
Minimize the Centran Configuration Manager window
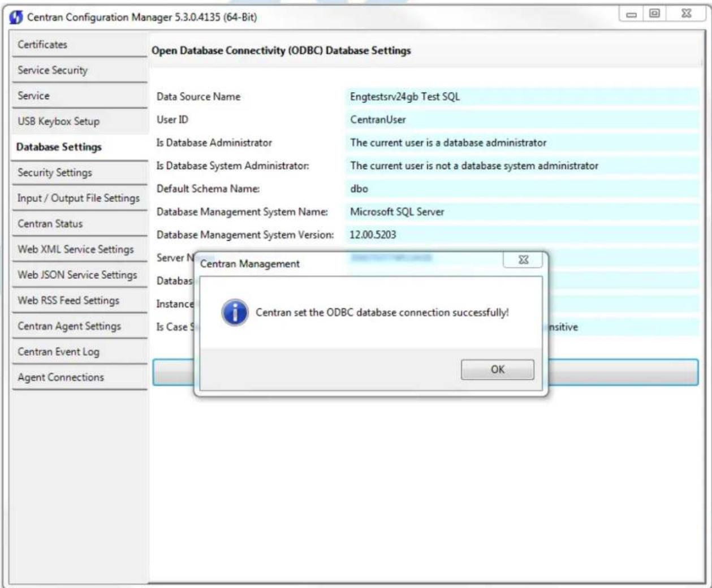click(631, 14)
